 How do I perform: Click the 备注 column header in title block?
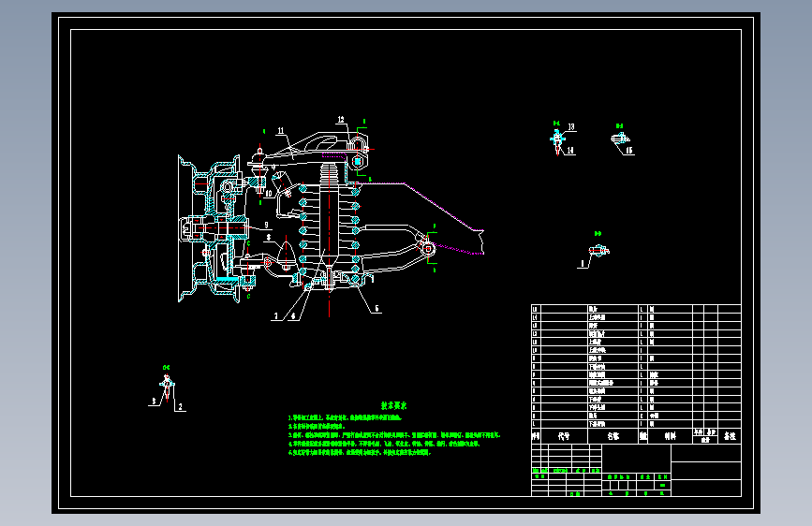coord(730,436)
